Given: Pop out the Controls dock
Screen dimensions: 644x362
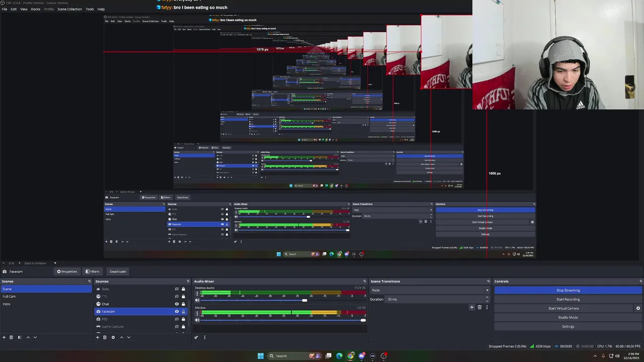Looking at the screenshot, I should coord(641,282).
